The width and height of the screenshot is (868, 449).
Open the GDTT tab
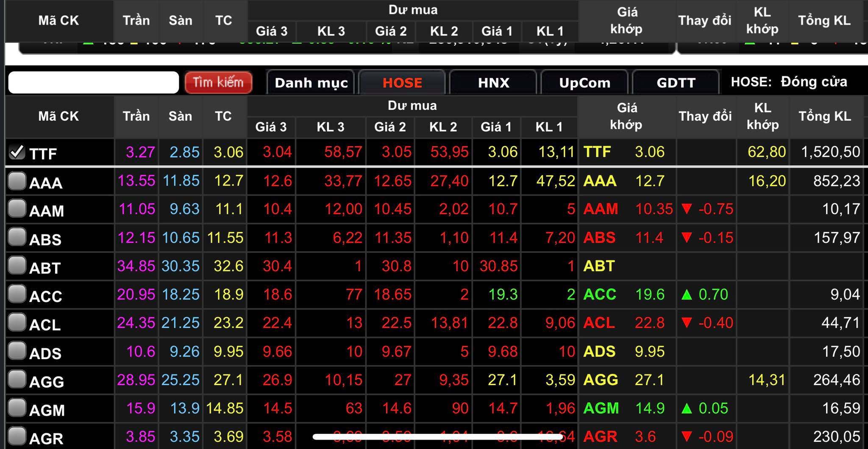(x=676, y=83)
